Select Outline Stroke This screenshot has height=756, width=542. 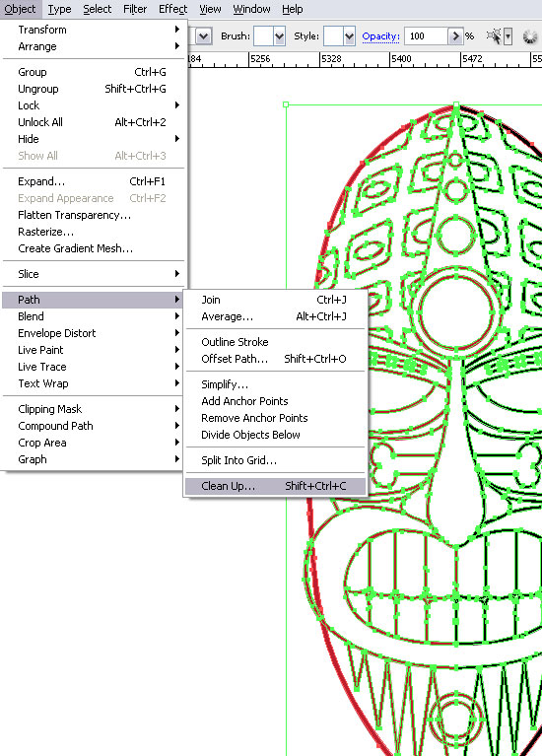[275, 342]
